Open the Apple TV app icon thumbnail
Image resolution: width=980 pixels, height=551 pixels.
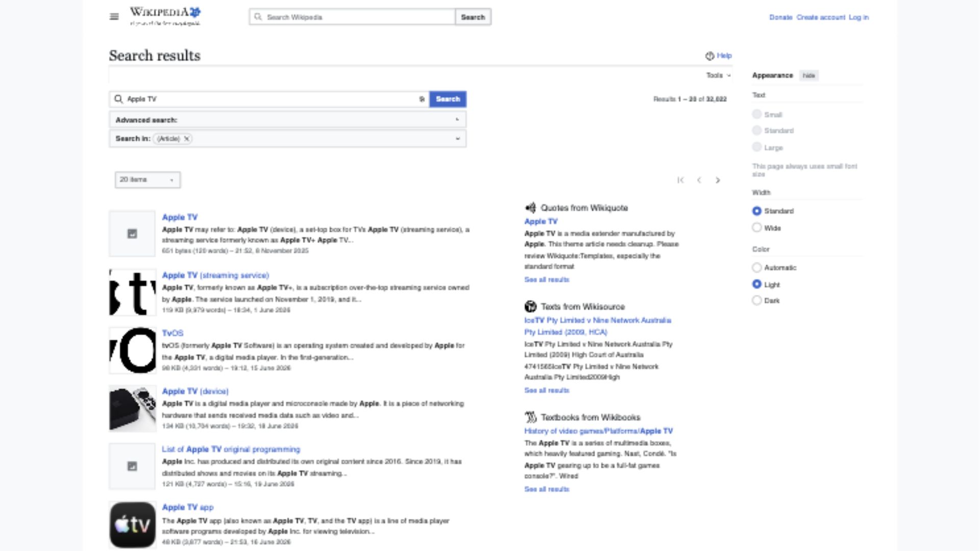point(132,524)
